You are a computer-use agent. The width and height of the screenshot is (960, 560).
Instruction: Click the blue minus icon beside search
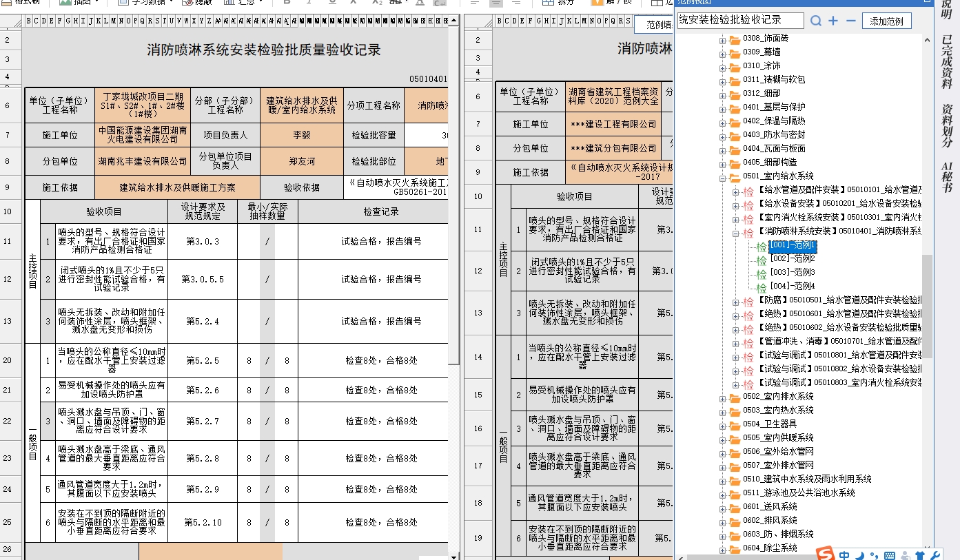(850, 21)
